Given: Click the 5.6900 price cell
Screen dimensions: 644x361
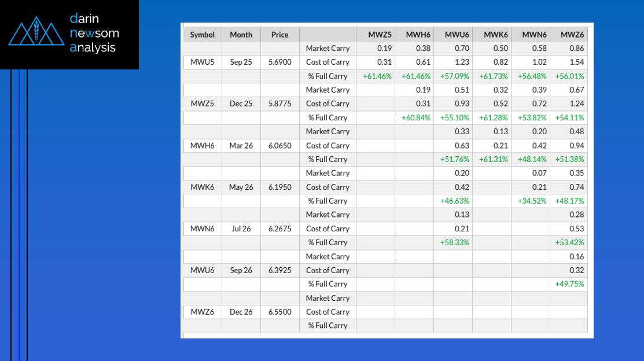Looking at the screenshot, I should 279,62.
